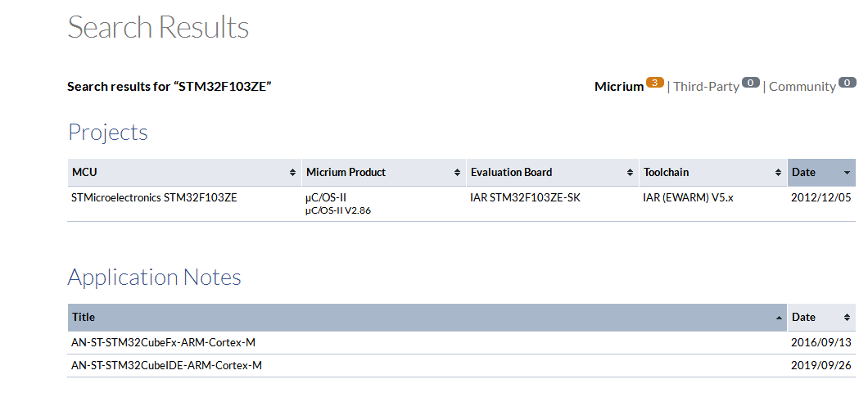
Task: Click the Third-Party count badge 0
Action: point(751,83)
